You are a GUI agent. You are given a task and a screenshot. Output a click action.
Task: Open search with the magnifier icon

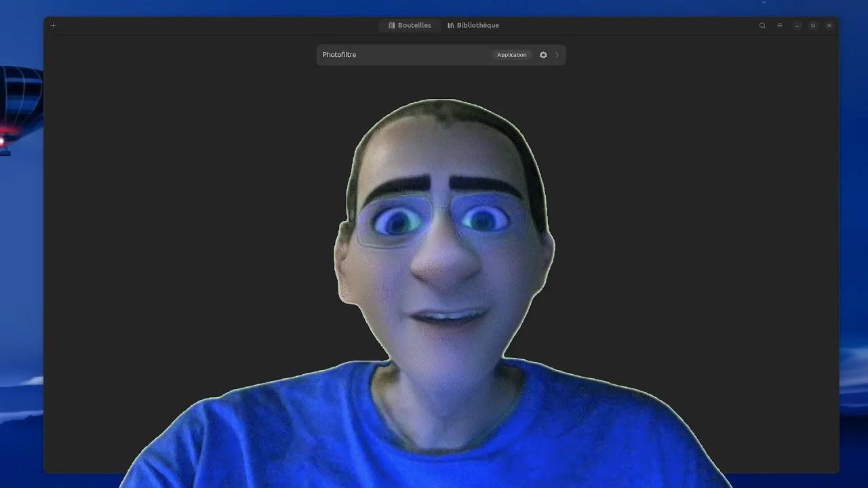pos(762,26)
